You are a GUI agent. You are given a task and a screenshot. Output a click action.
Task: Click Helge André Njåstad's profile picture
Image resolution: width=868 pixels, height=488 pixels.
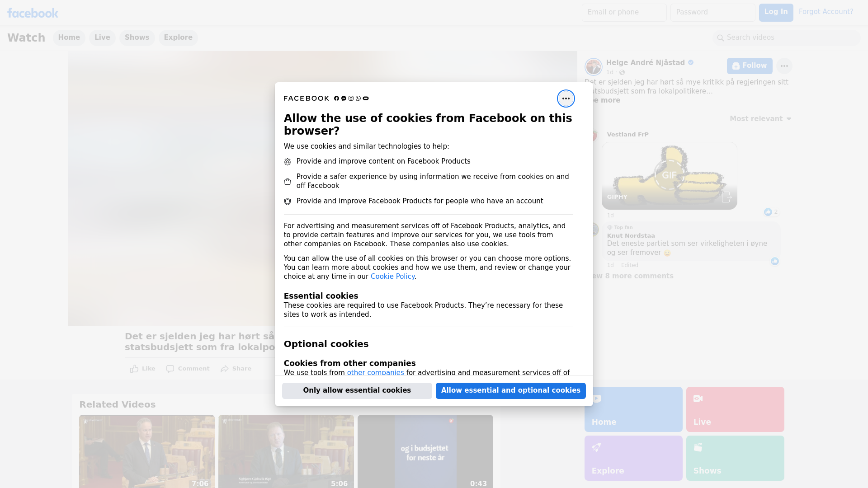click(x=593, y=67)
